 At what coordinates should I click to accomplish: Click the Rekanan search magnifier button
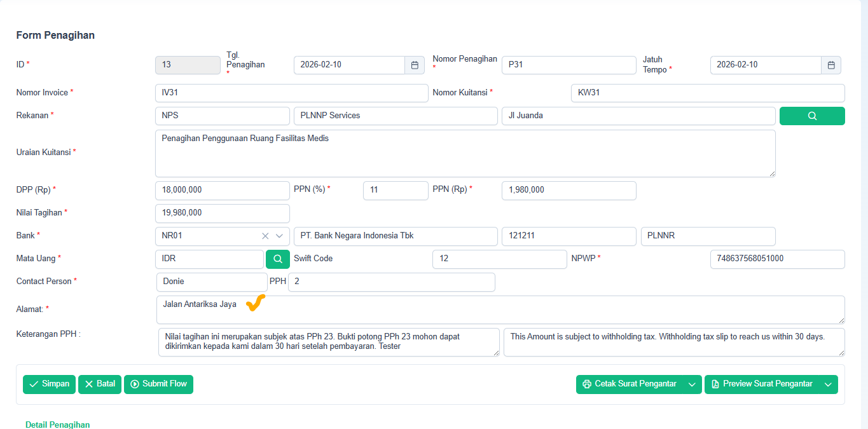[x=811, y=116]
